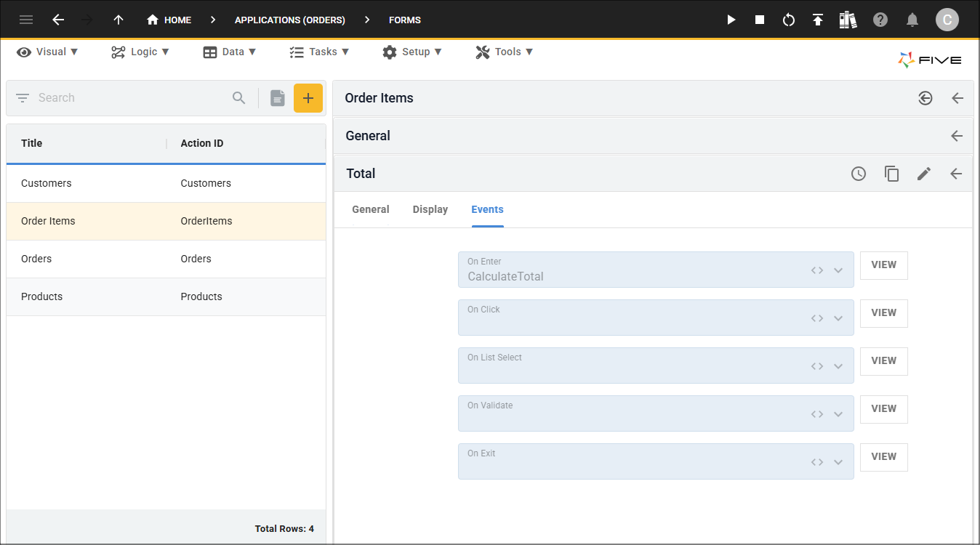
Task: Open the Logic menu
Action: [140, 52]
